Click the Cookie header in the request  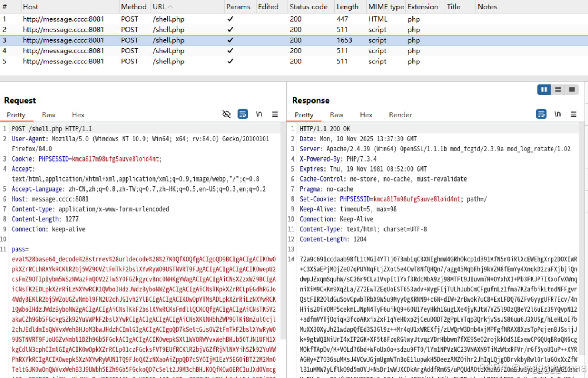87,159
